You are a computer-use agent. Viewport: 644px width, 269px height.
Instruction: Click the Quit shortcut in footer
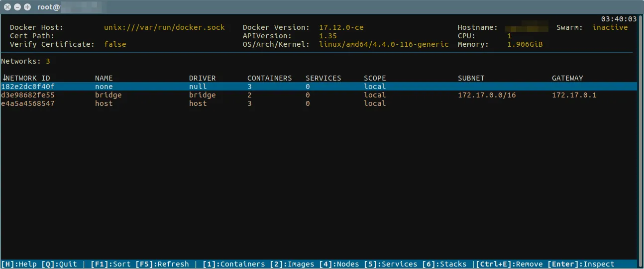point(59,264)
